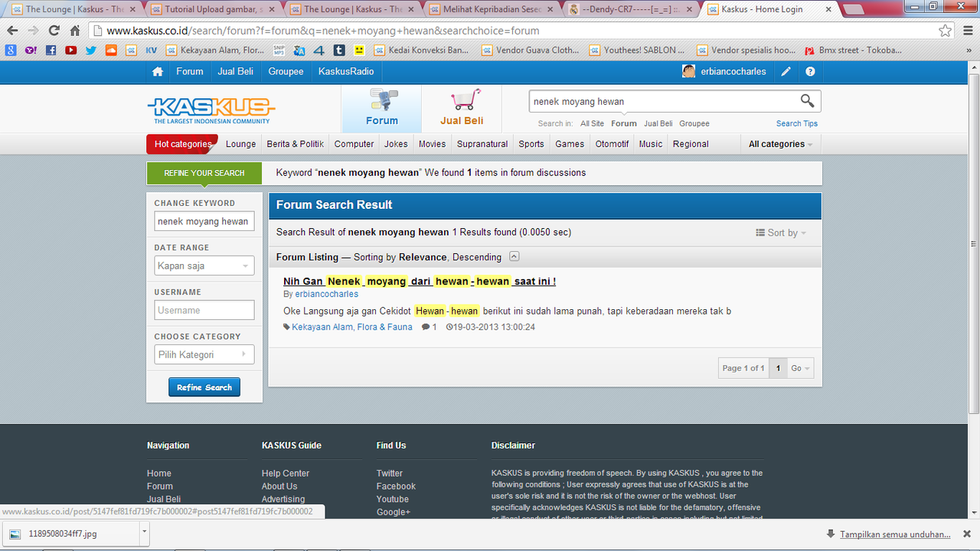The width and height of the screenshot is (980, 551).
Task: Reload the page using browser refresh icon
Action: (54, 31)
